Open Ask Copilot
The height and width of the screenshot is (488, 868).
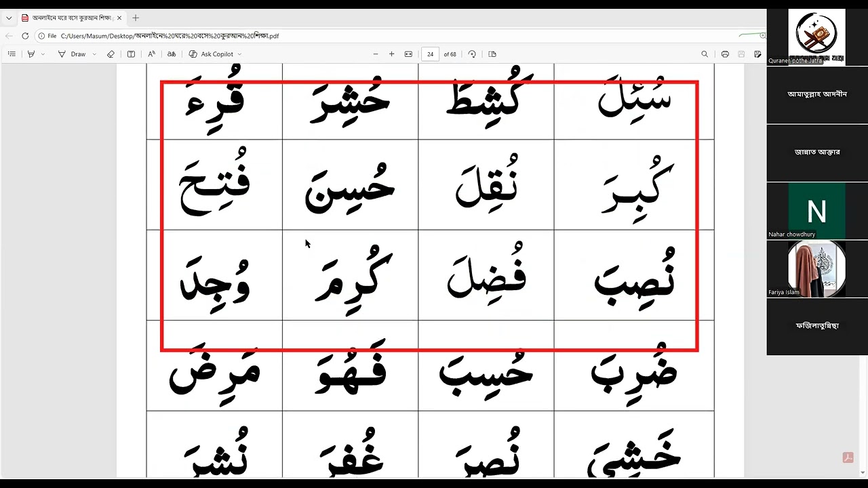tap(211, 54)
